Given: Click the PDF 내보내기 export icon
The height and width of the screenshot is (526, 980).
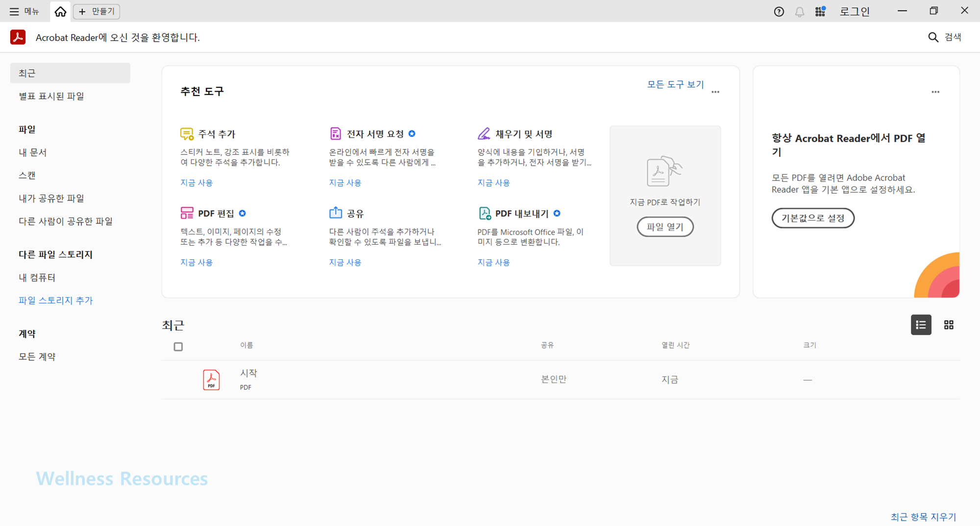Looking at the screenshot, I should [x=484, y=213].
